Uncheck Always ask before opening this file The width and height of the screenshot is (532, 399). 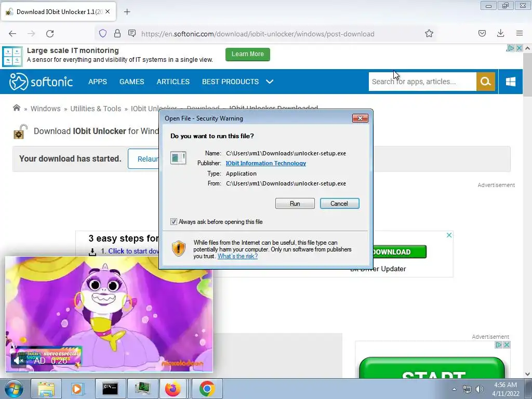[x=174, y=221]
